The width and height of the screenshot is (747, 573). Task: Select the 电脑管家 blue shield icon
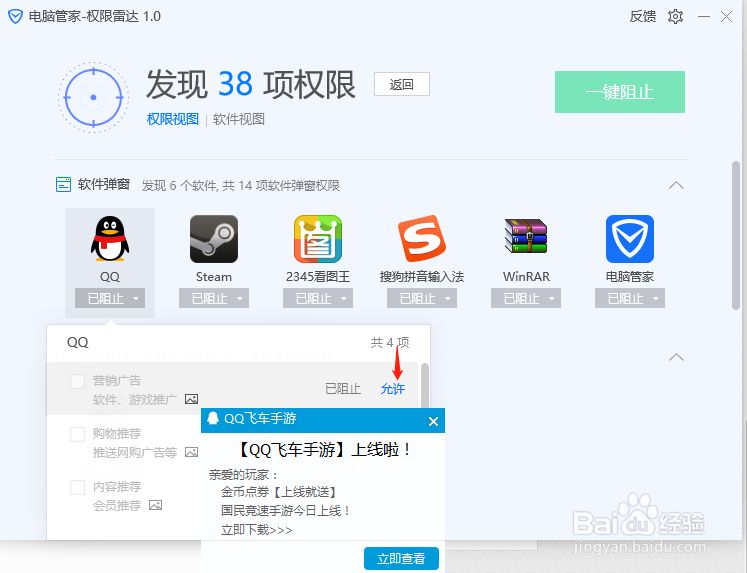(630, 239)
